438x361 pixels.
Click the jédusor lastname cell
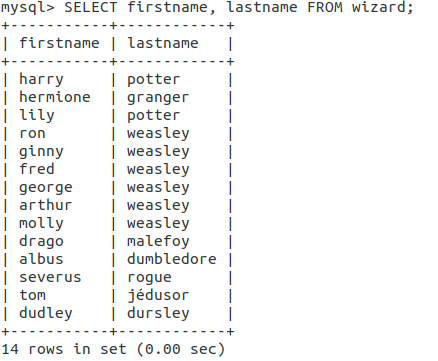(158, 295)
